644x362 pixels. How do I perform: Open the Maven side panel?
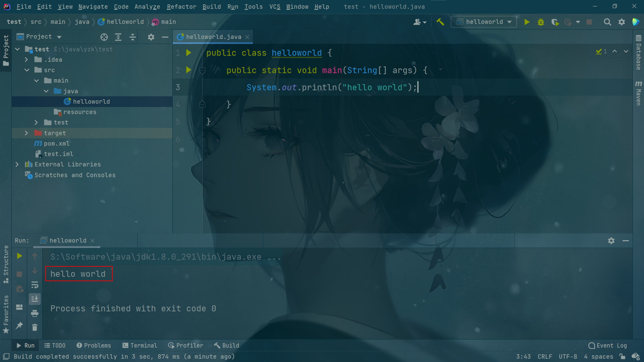click(x=639, y=93)
